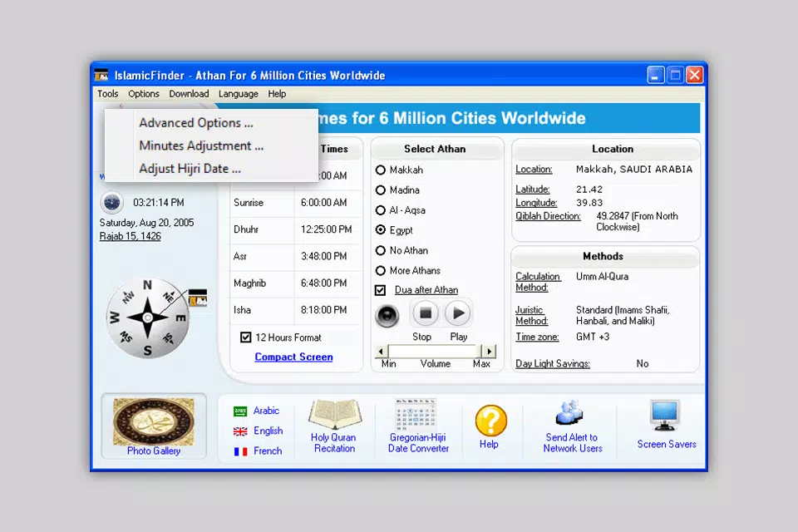Image resolution: width=798 pixels, height=532 pixels.
Task: Click the English UK flag icon
Action: [240, 431]
